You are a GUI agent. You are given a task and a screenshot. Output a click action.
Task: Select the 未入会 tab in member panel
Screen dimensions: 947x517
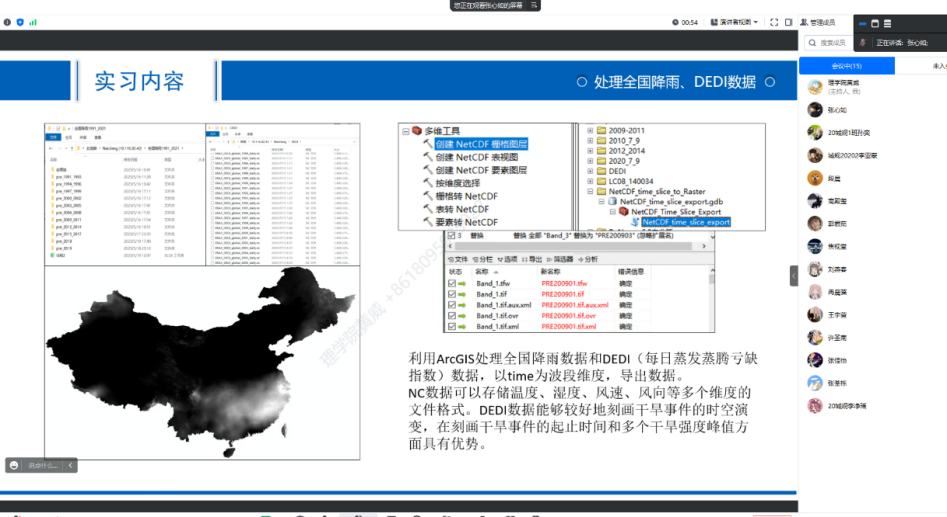(x=938, y=66)
